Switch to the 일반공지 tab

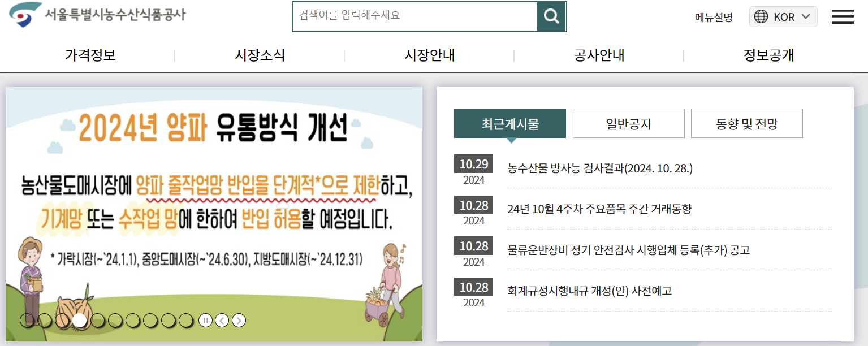pyautogui.click(x=629, y=123)
